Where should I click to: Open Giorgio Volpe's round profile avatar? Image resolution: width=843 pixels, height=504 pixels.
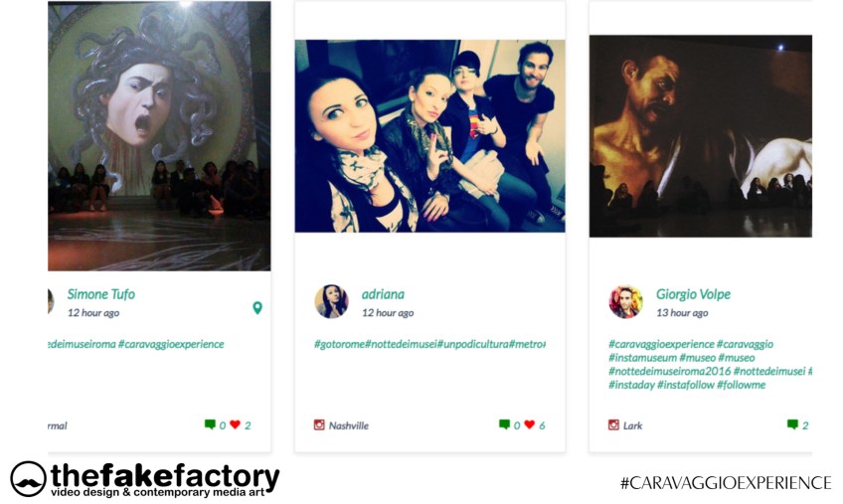pyautogui.click(x=626, y=302)
